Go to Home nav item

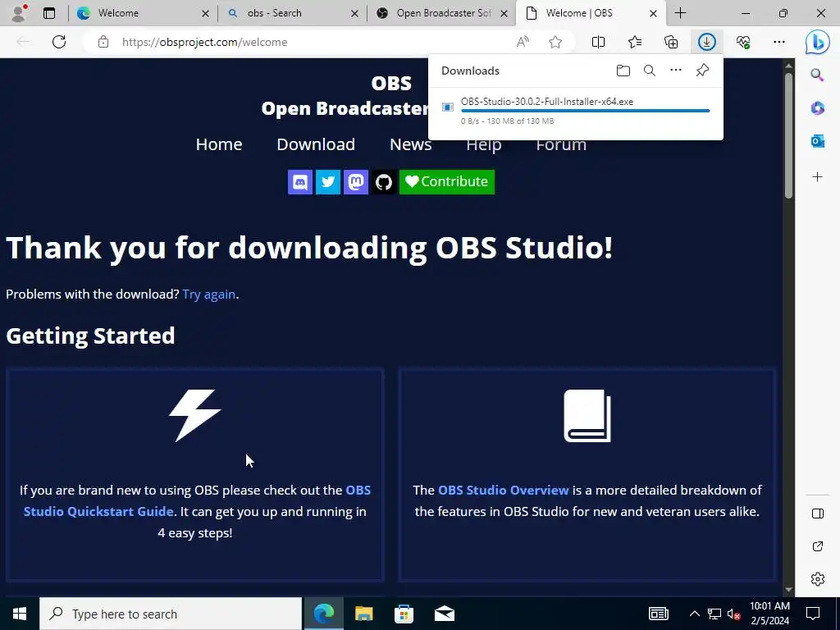coord(218,144)
